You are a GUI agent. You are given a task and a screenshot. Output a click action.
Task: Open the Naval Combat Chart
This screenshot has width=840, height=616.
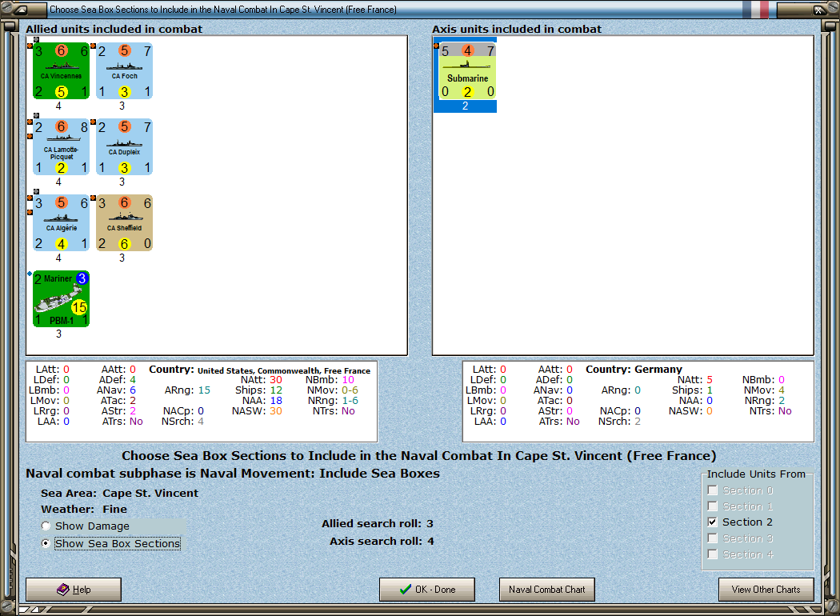point(547,590)
